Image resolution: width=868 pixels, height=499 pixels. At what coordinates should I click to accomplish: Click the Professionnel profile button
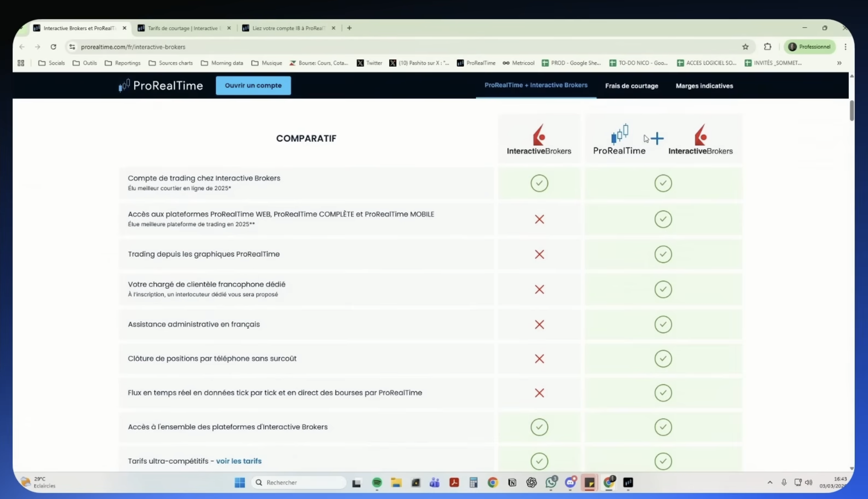(810, 47)
